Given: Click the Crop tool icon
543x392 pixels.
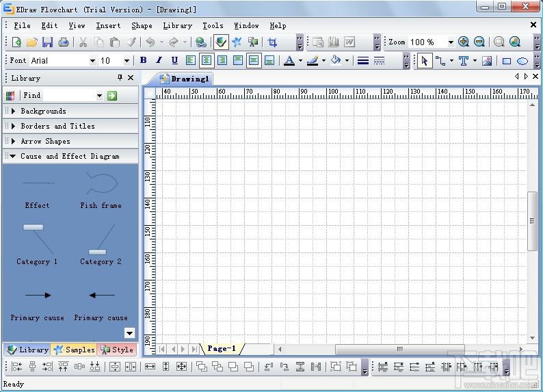Looking at the screenshot, I should (273, 42).
